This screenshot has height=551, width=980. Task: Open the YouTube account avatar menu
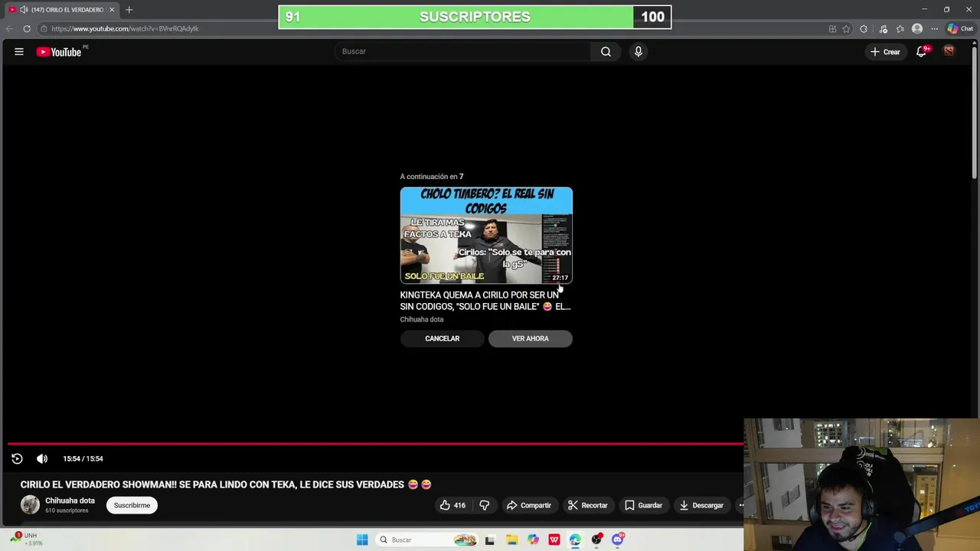[949, 51]
